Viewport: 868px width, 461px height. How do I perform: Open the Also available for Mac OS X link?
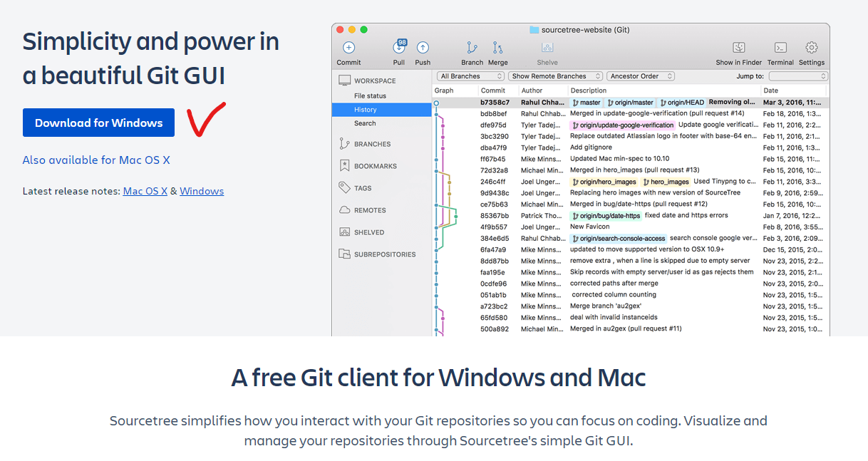click(x=96, y=160)
